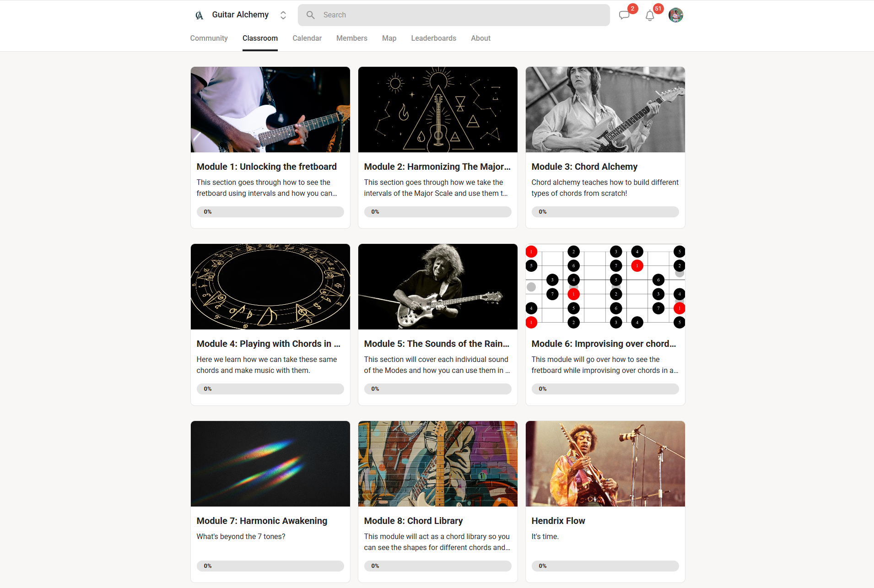Click the Guitar Alchemy logo icon
Screen dimensions: 874x588
click(x=199, y=15)
